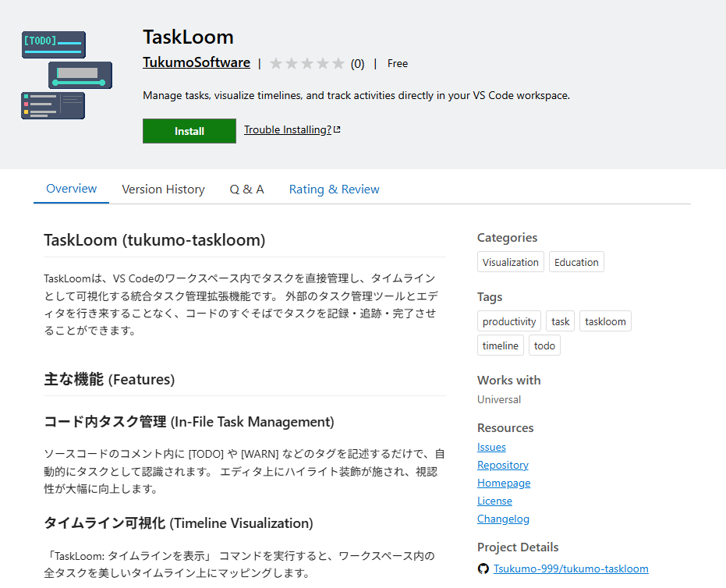Viewport: 726px width, 588px height.
Task: Click the TaskLoom (tukumo-taskloom) heading
Action: [154, 240]
